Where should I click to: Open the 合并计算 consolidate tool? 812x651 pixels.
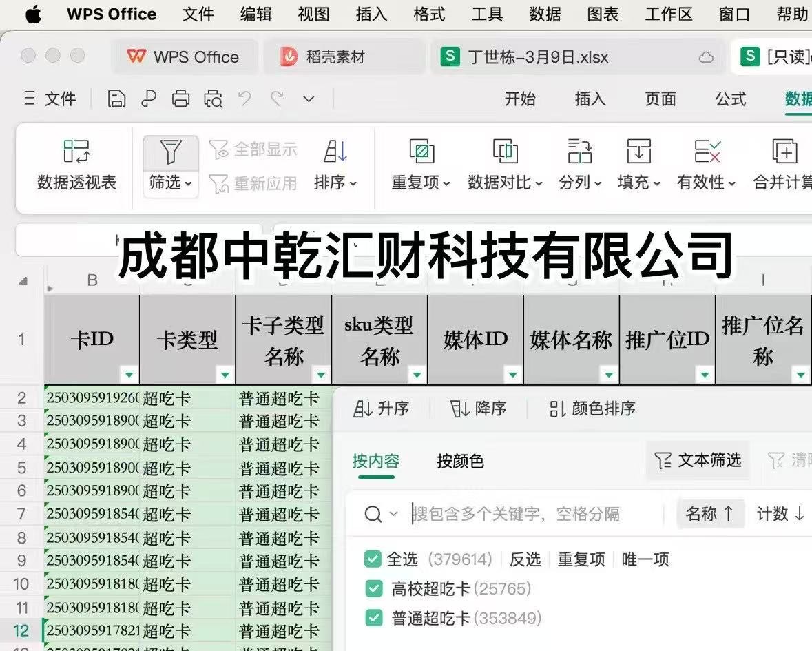[783, 165]
